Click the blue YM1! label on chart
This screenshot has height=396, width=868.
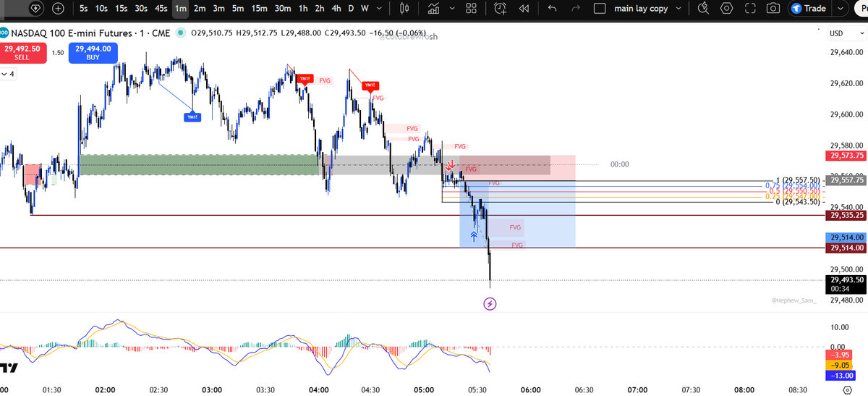192,117
